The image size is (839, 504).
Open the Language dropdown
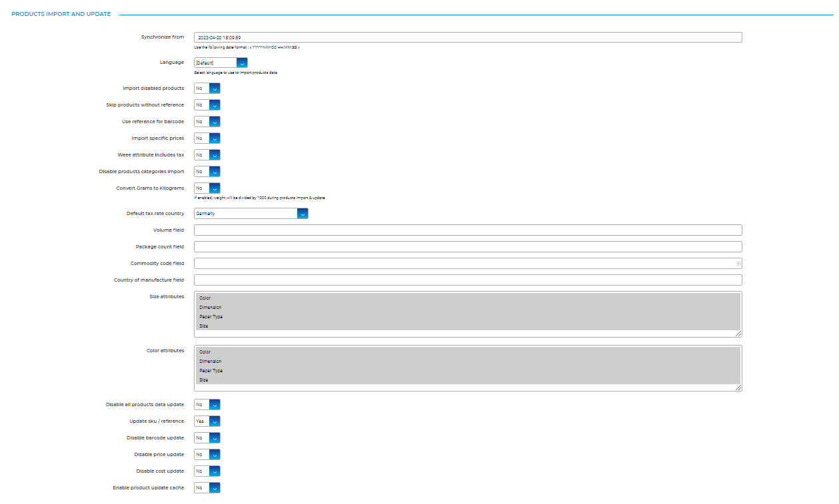221,63
